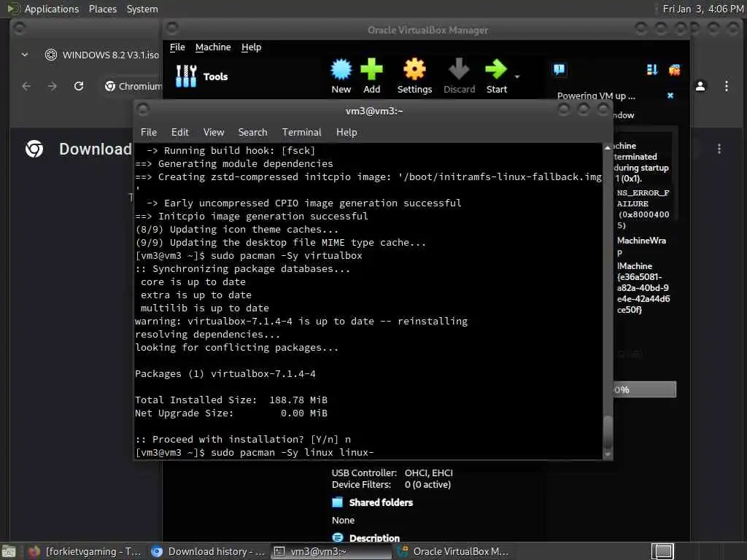
Task: Open VirtualBox File menu
Action: [x=177, y=47]
